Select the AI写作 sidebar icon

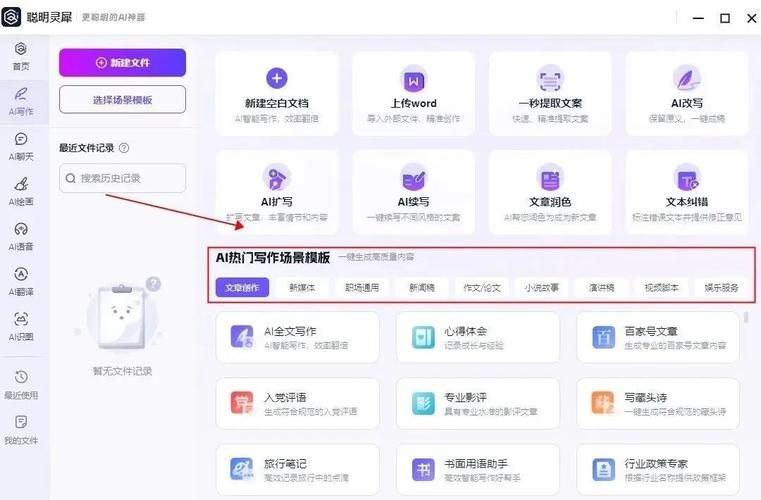click(21, 94)
